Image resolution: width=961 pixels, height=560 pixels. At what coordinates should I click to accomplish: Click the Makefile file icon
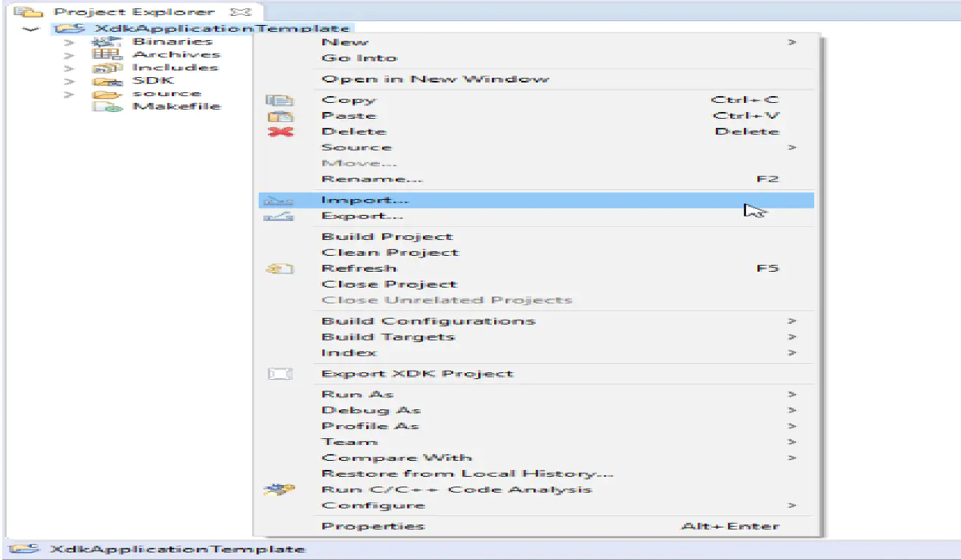click(106, 107)
